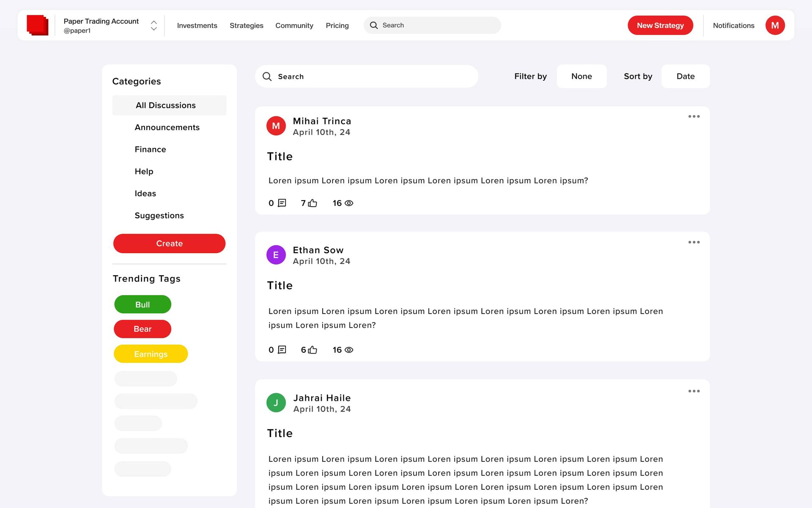Toggle the Bull trending tag filter
Image resolution: width=812 pixels, height=508 pixels.
click(x=142, y=305)
